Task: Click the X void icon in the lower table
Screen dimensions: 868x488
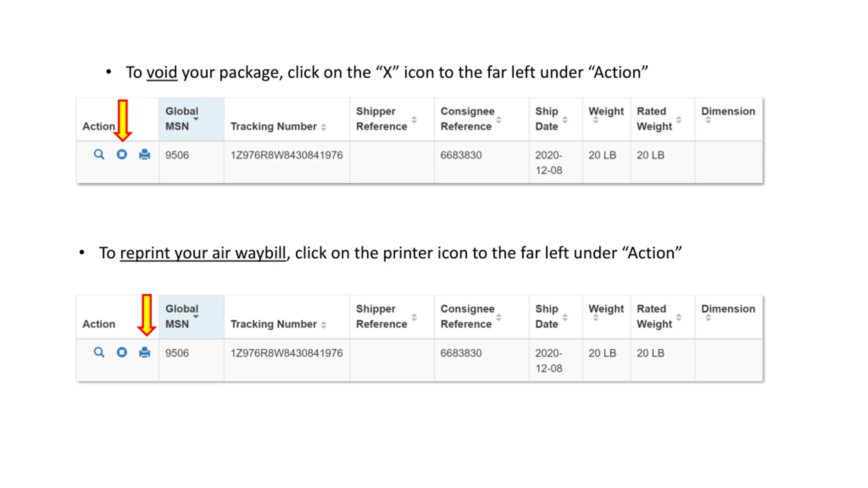Action: 122,352
